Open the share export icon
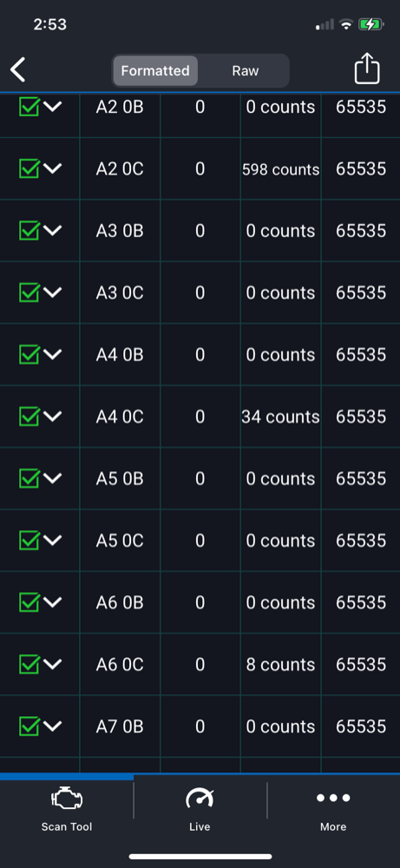 tap(367, 70)
